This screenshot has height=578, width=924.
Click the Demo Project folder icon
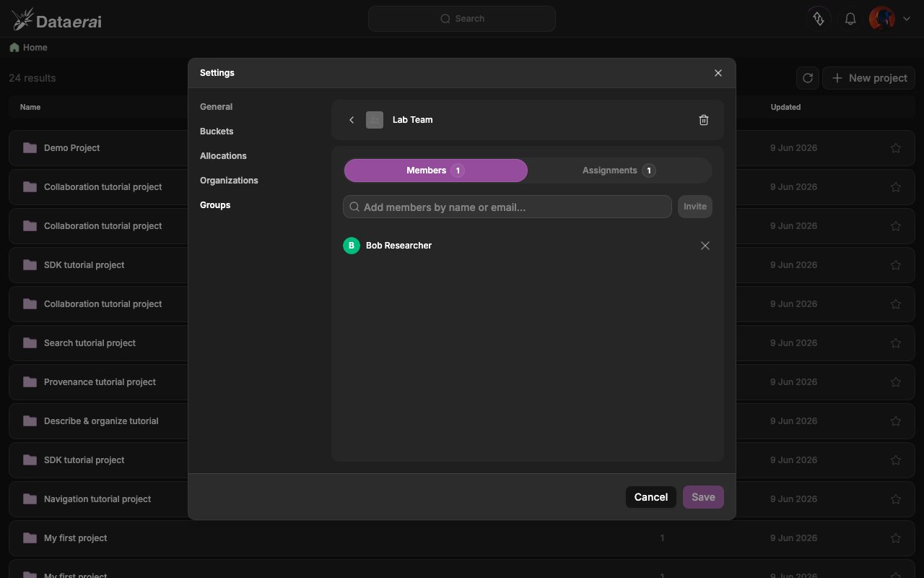coord(30,148)
